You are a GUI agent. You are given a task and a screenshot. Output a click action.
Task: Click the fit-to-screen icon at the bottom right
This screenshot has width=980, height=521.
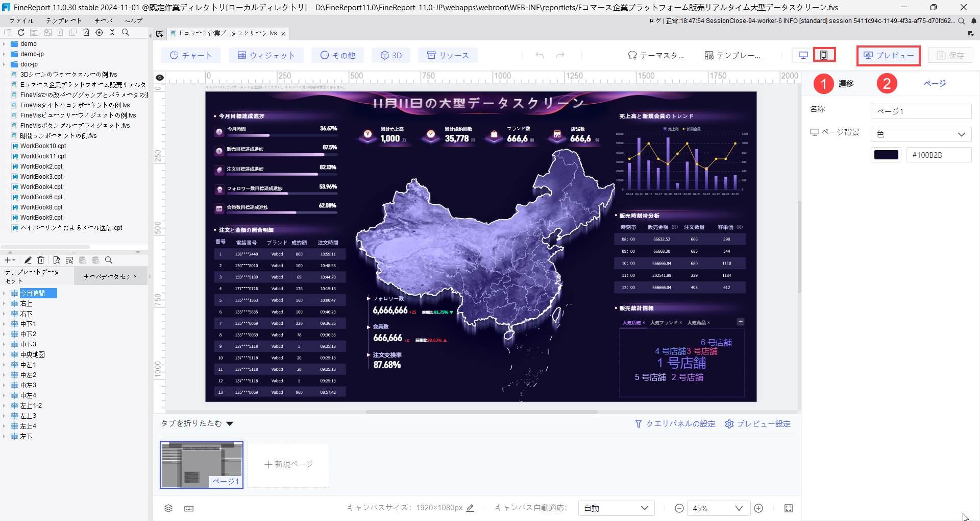pos(789,508)
